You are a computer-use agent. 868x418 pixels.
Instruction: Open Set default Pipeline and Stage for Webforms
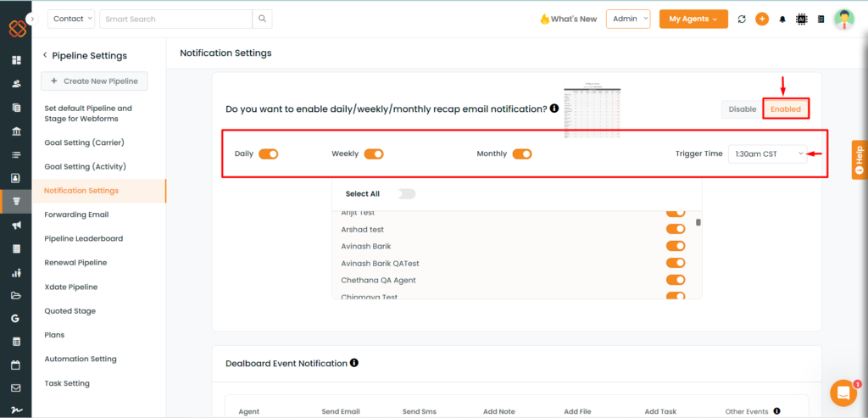pos(88,114)
